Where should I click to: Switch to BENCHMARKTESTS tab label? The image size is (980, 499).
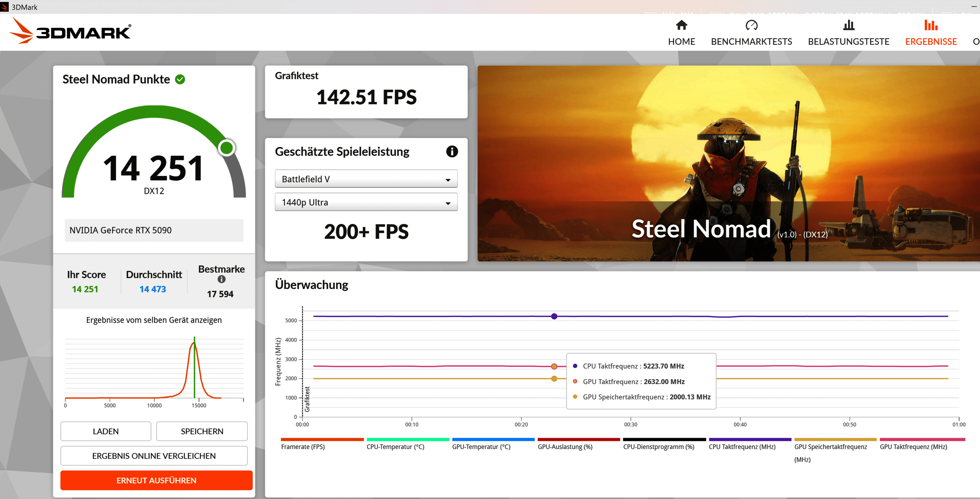[751, 41]
